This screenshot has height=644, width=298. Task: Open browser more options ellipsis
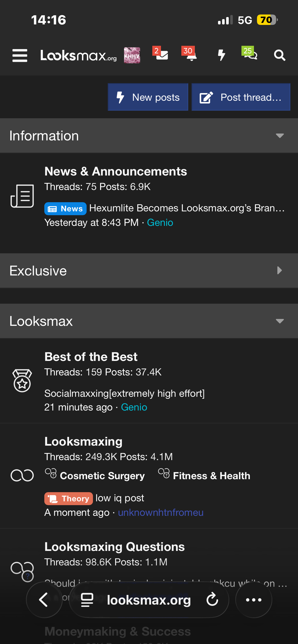coord(254,600)
